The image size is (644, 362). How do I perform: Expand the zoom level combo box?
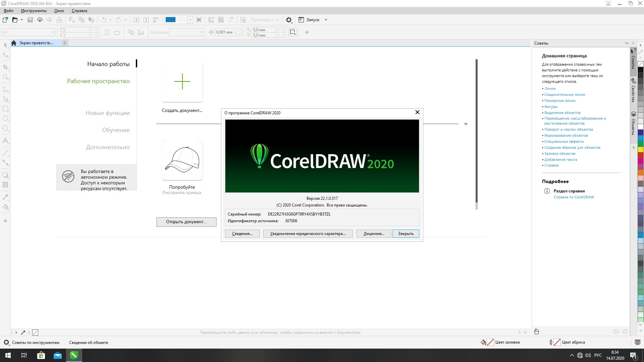190,20
